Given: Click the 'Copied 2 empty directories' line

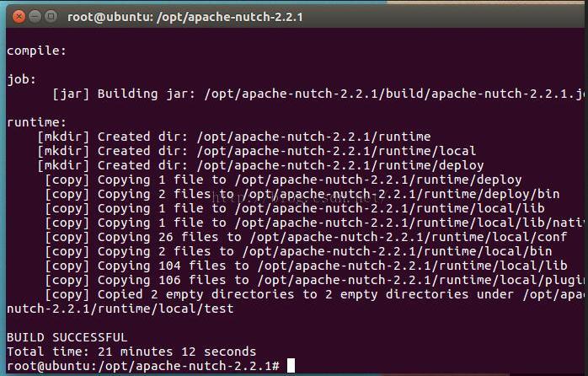Looking at the screenshot, I should (314, 294).
